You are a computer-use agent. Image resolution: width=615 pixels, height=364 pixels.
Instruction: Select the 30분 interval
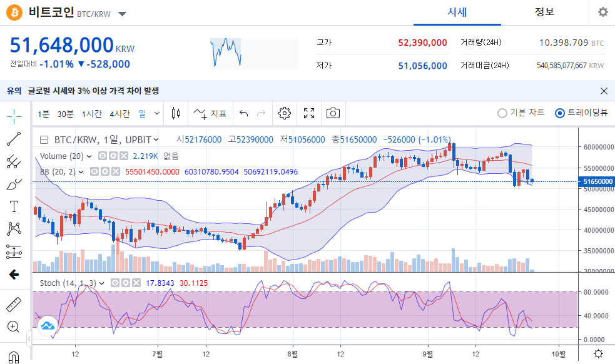[x=66, y=114]
